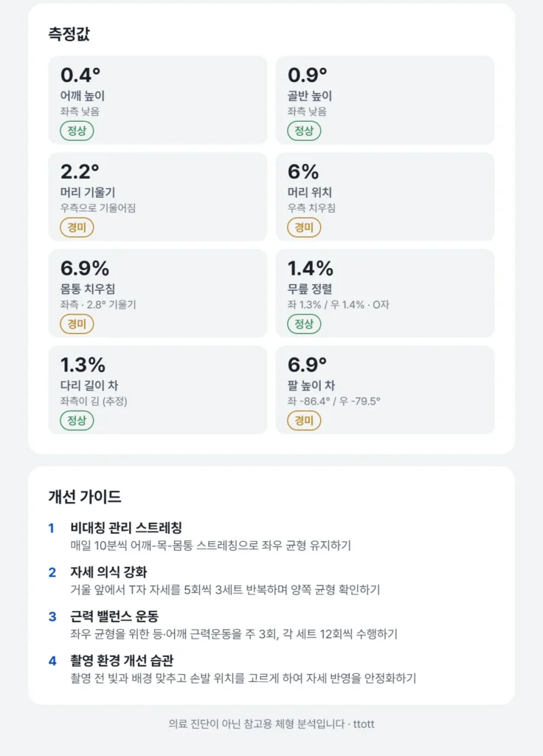Tap the 경미 badge under 머리 기울기
543x756 pixels.
click(x=77, y=227)
